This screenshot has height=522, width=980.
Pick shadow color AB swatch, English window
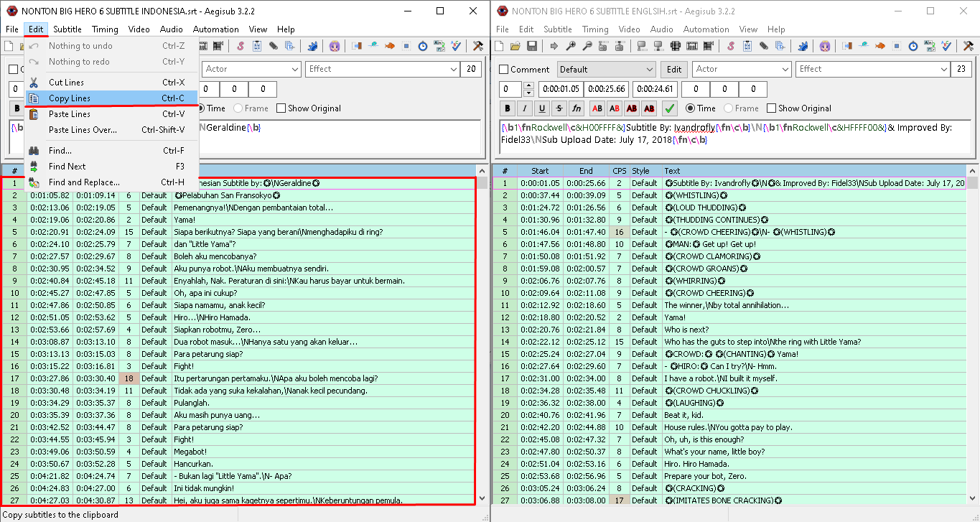(649, 108)
